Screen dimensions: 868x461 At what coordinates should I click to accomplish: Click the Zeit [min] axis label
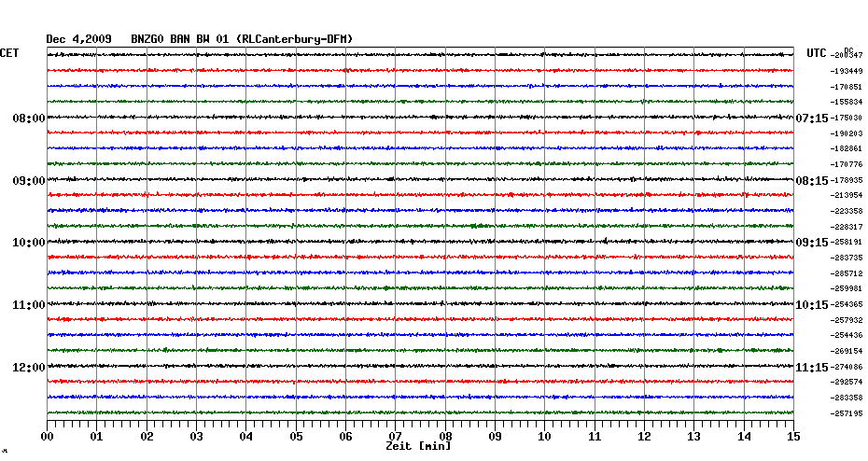point(419,447)
